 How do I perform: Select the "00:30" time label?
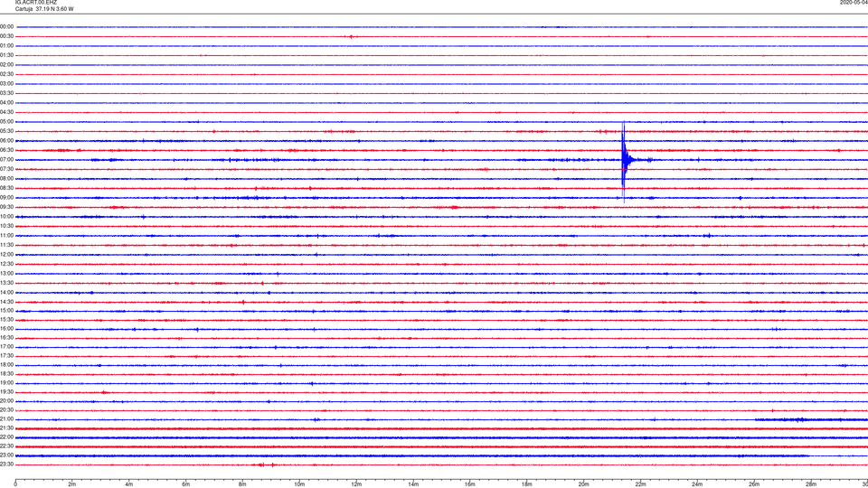(x=6, y=36)
